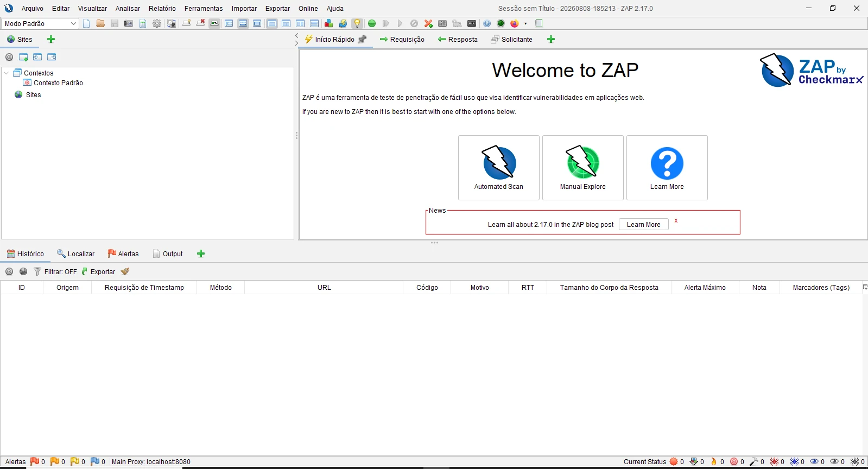Screen dimensions: 868x469
Task: Toggle History scope target icon
Action: 9,271
